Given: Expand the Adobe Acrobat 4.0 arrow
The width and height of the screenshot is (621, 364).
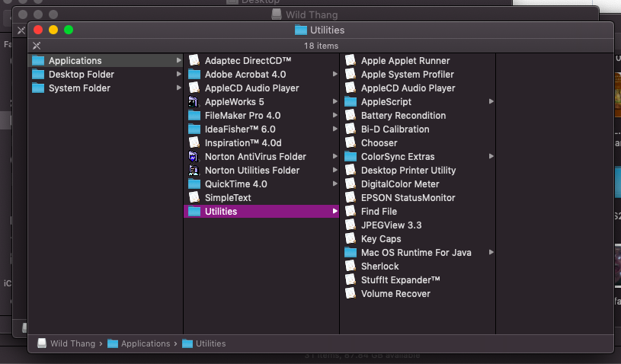Looking at the screenshot, I should coord(335,75).
